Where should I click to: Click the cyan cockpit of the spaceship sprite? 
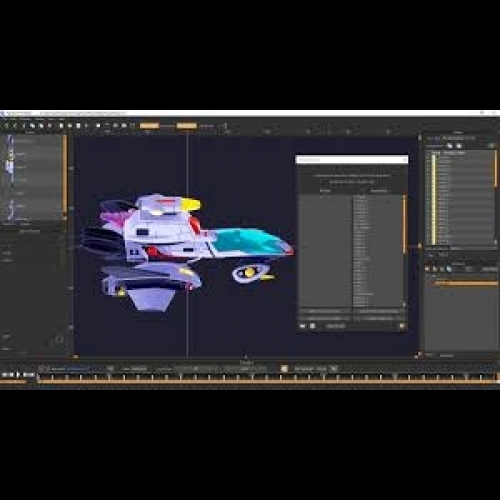coord(246,241)
